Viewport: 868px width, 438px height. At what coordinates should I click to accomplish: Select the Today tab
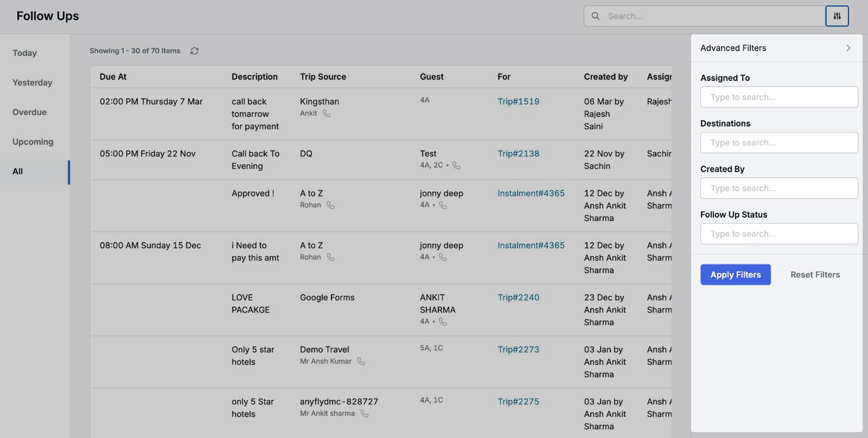25,53
